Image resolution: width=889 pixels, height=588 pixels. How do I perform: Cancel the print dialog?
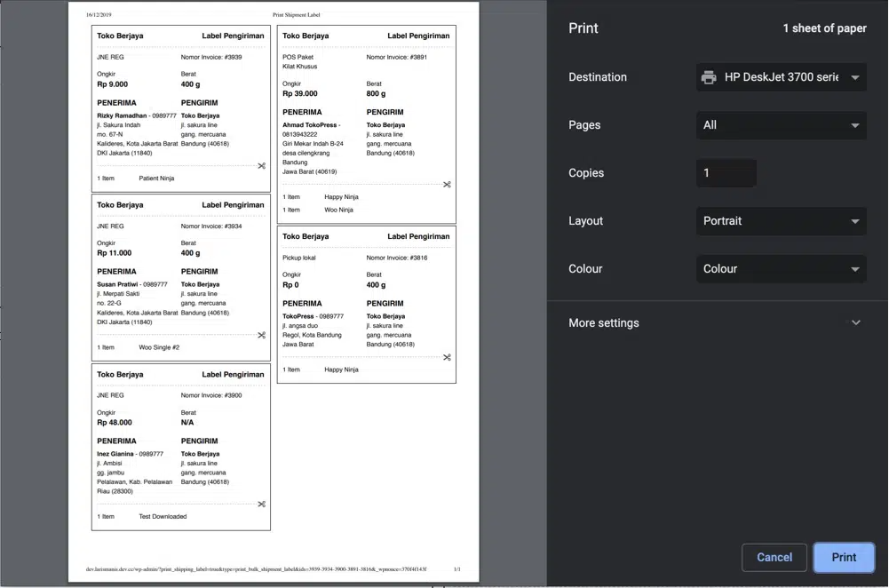774,558
